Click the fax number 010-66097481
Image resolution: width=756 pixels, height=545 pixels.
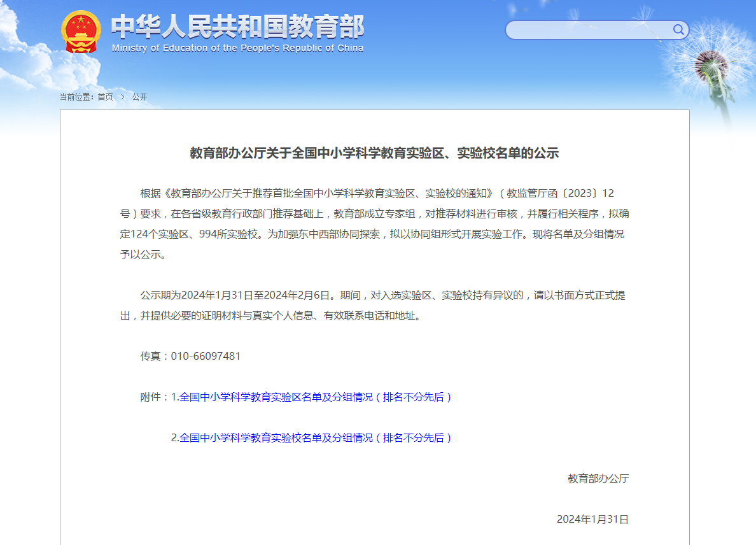[x=206, y=356]
